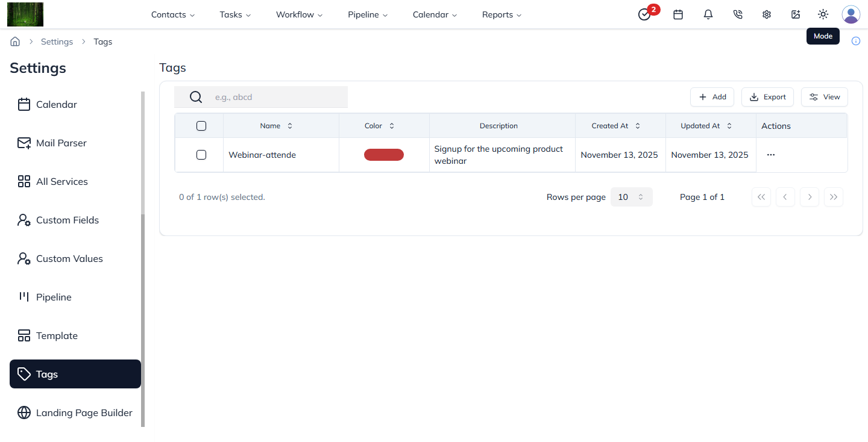This screenshot has width=868, height=442.
Task: Open the notification bell
Action: 708,14
